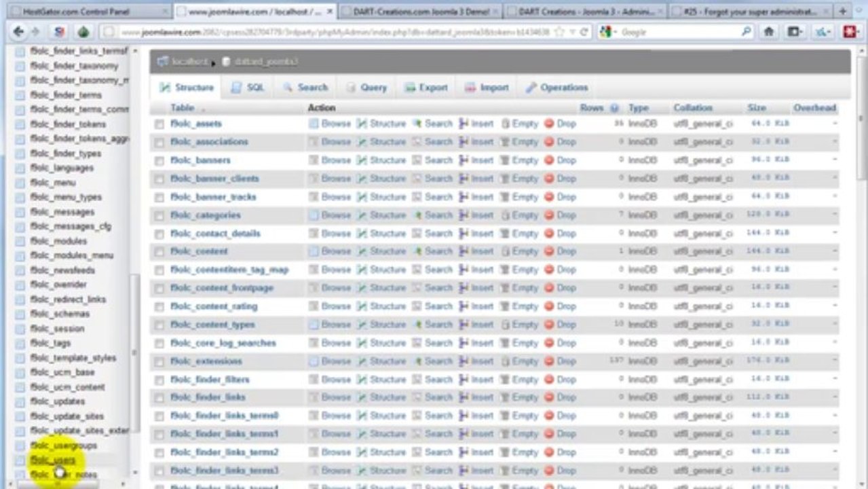
Task: Open the Import tab
Action: (487, 88)
